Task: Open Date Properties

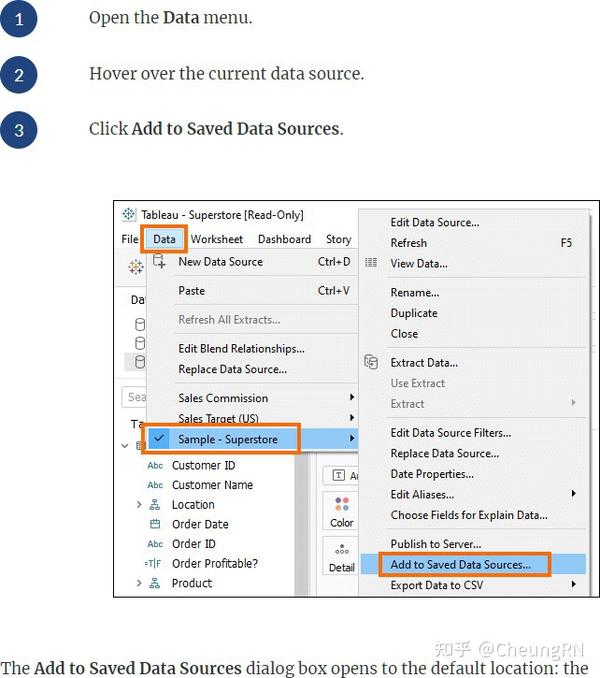Action: coord(473,474)
